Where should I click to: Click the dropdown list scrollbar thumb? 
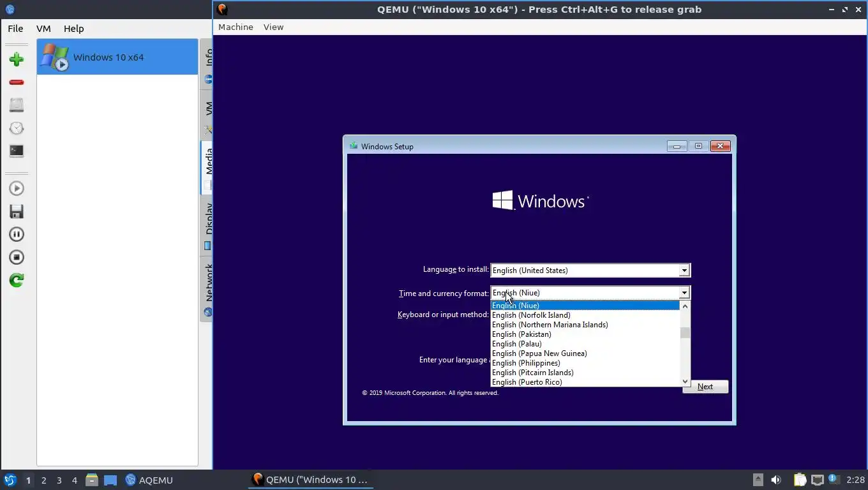tap(685, 333)
